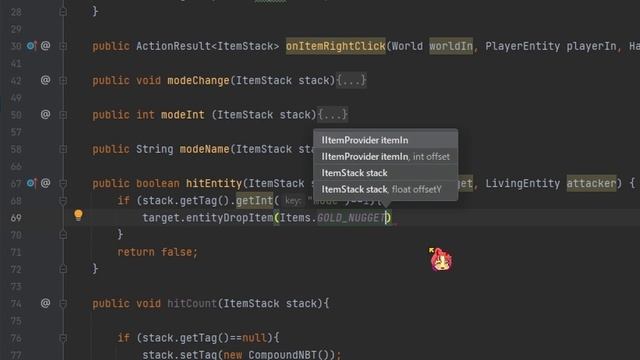
Task: Click the PlayerEntity type on line 30
Action: click(x=522, y=46)
